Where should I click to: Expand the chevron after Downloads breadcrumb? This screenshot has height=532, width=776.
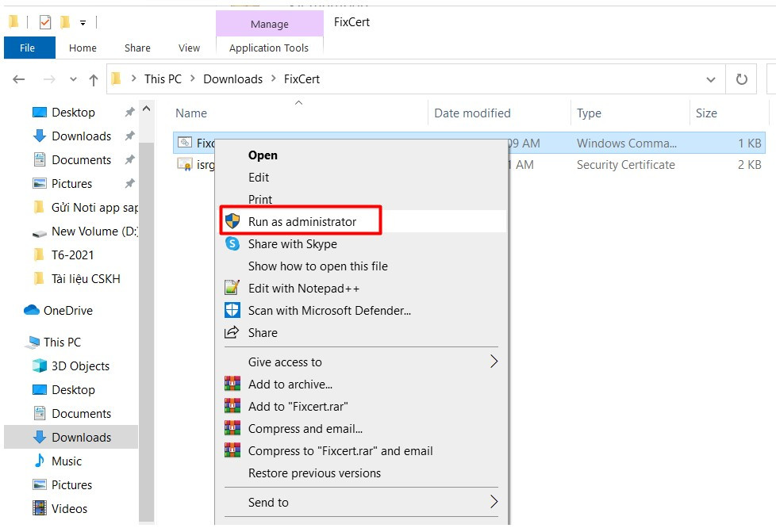pyautogui.click(x=273, y=78)
